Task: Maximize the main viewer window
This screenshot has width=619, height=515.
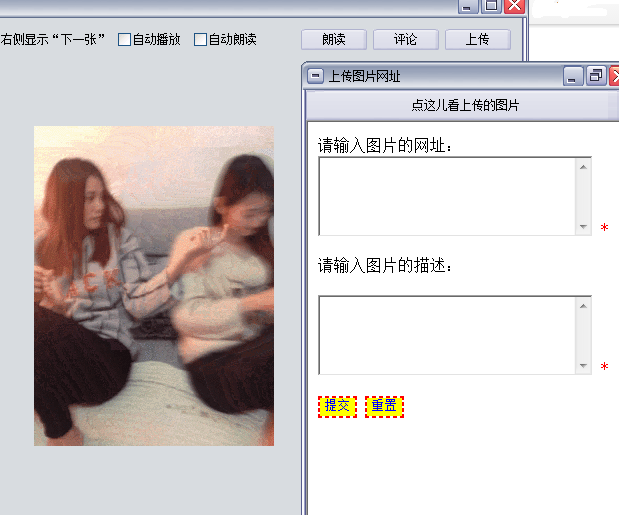Action: 491,6
